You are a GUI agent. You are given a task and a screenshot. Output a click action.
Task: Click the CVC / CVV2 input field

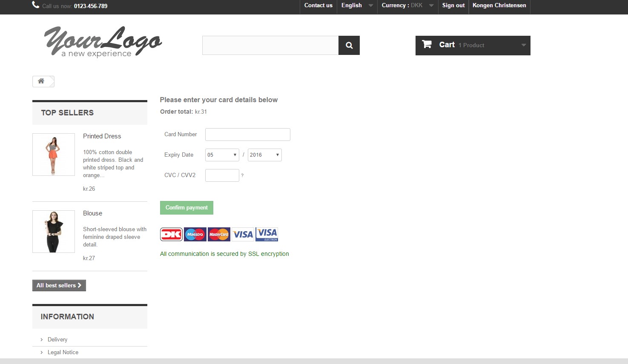pos(222,175)
